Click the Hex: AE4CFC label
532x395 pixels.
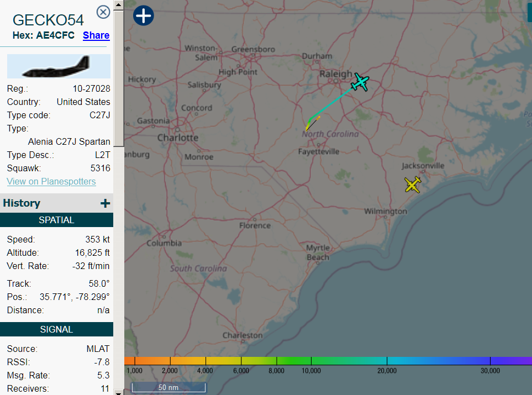pyautogui.click(x=44, y=35)
